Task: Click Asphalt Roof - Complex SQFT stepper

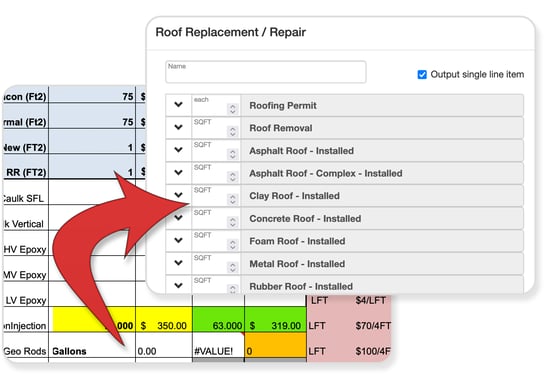Action: (233, 177)
